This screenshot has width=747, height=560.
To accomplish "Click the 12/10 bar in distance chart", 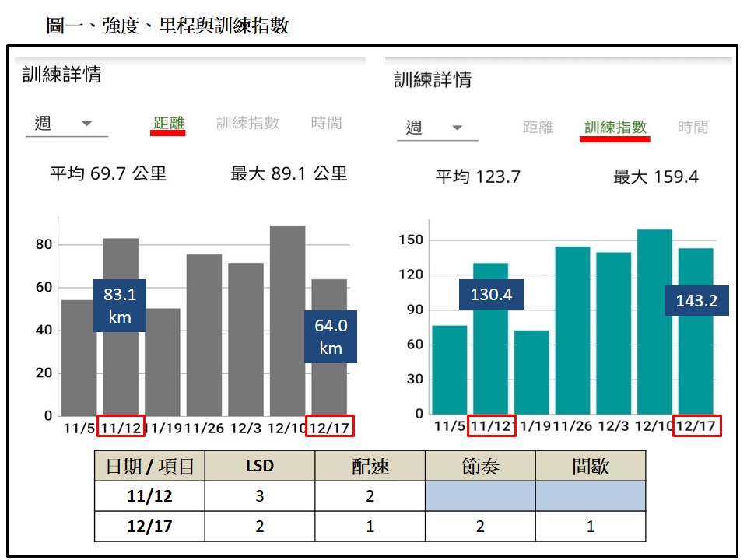I will click(x=287, y=320).
